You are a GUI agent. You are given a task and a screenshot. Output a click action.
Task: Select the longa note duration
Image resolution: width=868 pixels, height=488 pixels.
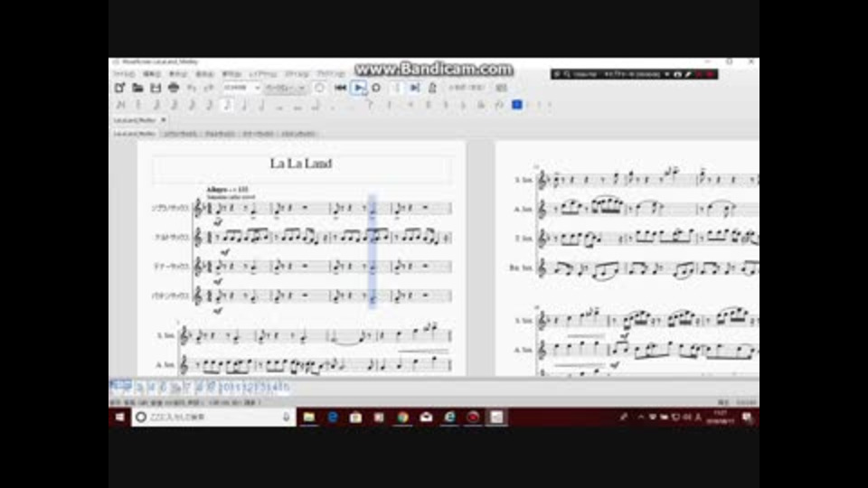coord(315,105)
